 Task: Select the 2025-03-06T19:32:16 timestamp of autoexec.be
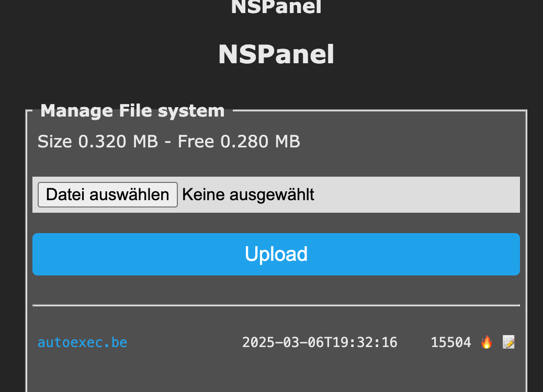click(x=320, y=342)
